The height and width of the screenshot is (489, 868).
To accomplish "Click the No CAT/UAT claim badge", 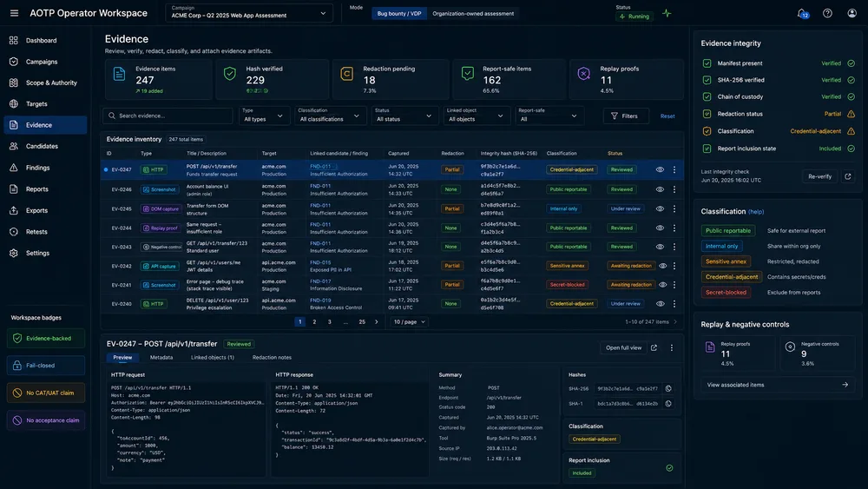I will click(45, 393).
